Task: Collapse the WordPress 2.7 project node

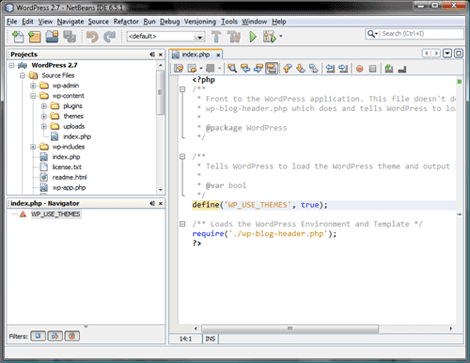Action: point(12,65)
